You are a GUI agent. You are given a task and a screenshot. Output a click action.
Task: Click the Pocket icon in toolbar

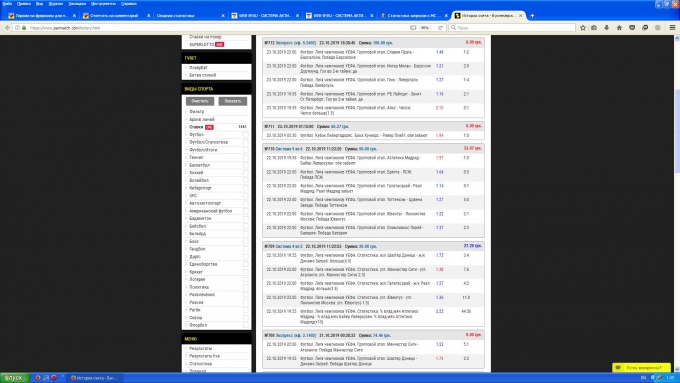(632, 27)
